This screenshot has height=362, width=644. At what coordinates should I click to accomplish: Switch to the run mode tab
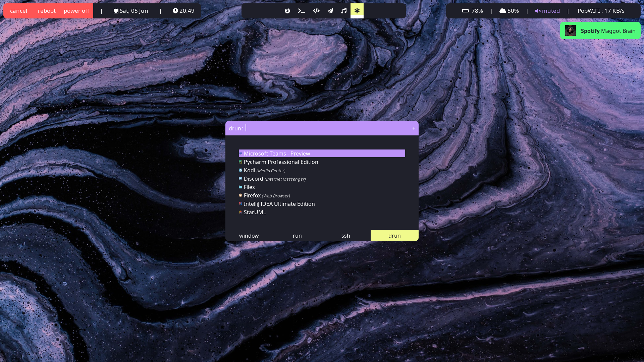[x=297, y=236]
